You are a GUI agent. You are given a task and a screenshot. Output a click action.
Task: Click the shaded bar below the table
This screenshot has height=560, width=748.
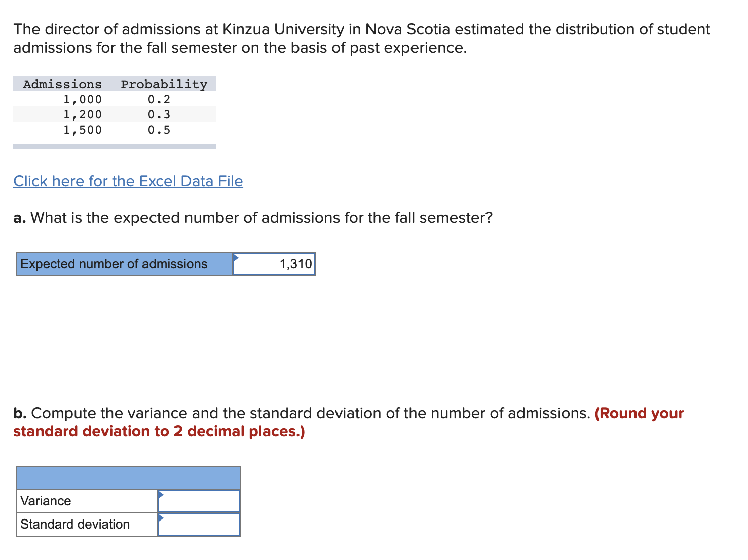(x=114, y=146)
